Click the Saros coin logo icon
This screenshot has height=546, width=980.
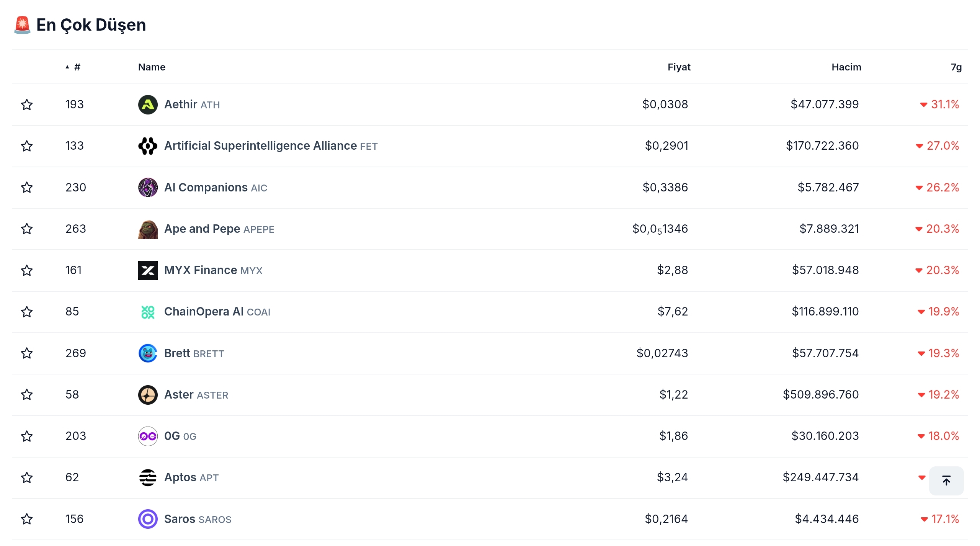148,519
